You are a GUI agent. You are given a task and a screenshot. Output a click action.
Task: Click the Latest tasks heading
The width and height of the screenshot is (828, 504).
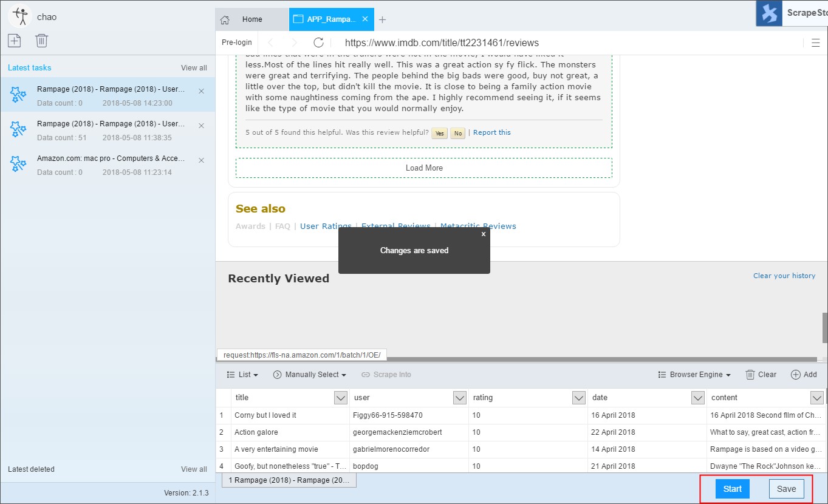click(30, 68)
